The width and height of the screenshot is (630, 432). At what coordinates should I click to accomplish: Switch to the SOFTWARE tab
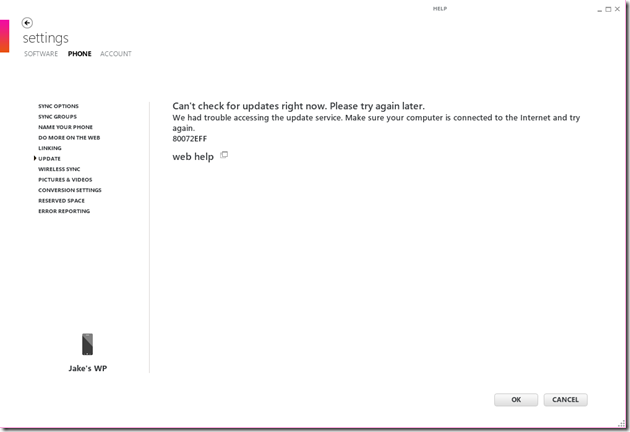41,54
